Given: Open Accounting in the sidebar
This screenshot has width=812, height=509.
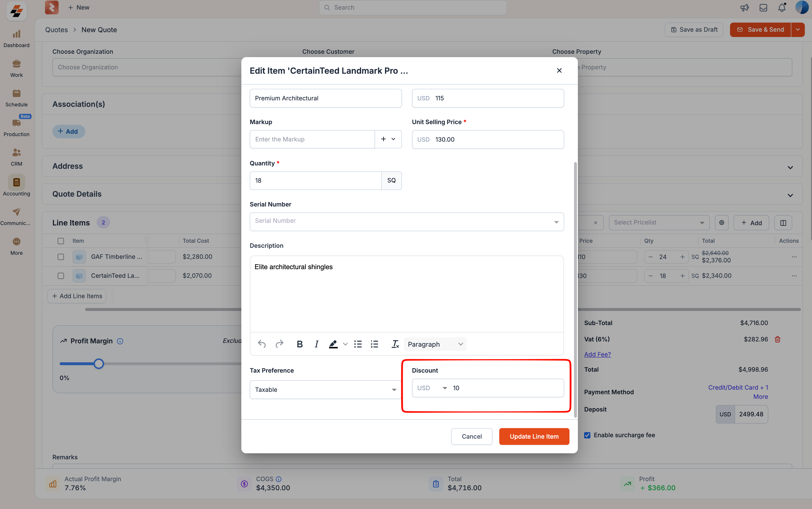Looking at the screenshot, I should pyautogui.click(x=17, y=186).
